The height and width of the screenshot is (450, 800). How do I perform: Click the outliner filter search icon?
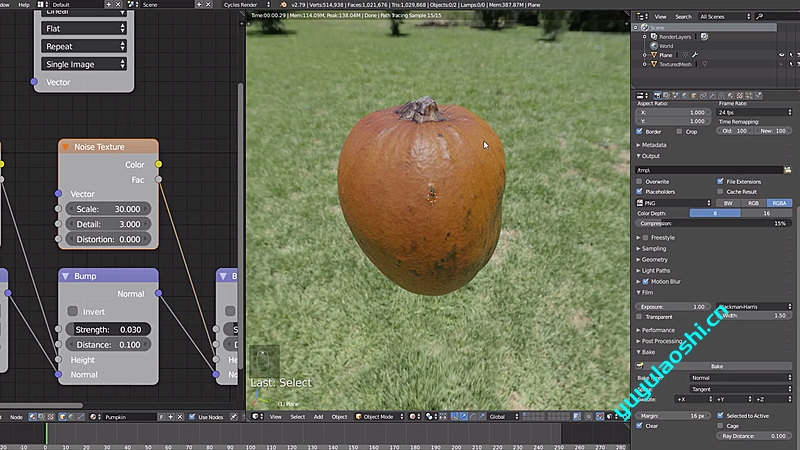point(759,16)
